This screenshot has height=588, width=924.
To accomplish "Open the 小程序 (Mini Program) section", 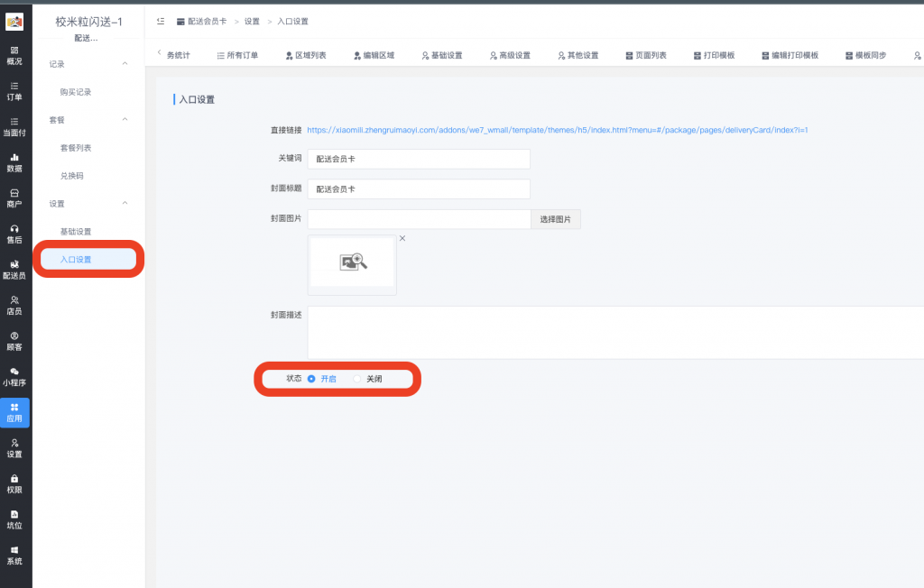I will [x=14, y=377].
